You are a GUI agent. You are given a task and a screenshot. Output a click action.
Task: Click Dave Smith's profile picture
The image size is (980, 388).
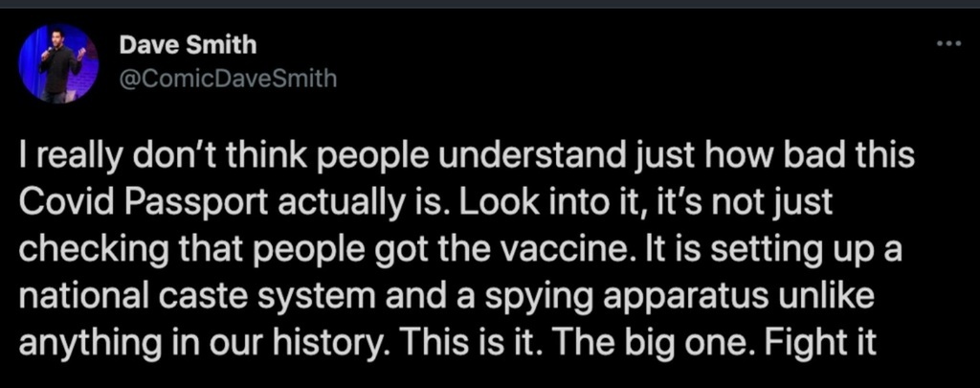point(58,63)
